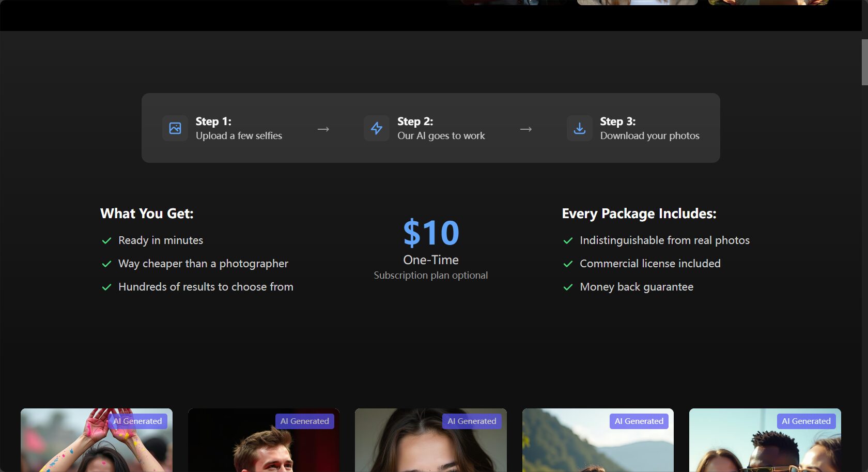Click AI Generated badge on sunglasses group photo

pos(806,421)
